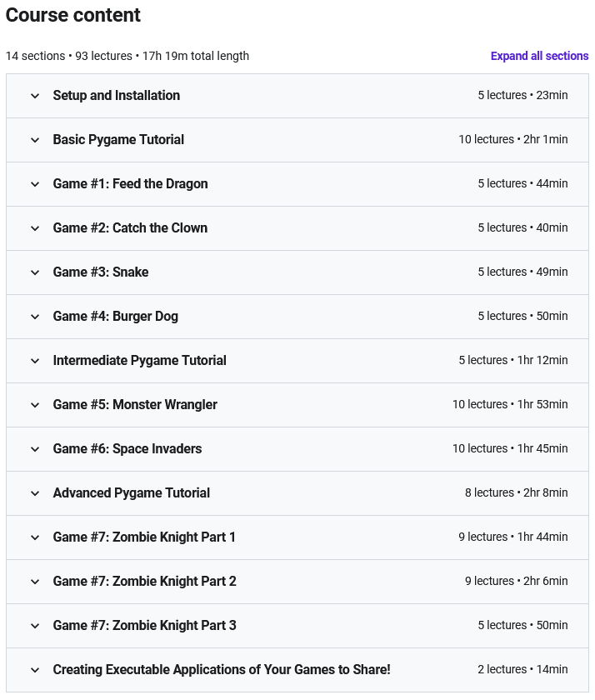Click '10 lectures • 2hr 1min' text
Viewport: 595px width, 700px height.
513,139
